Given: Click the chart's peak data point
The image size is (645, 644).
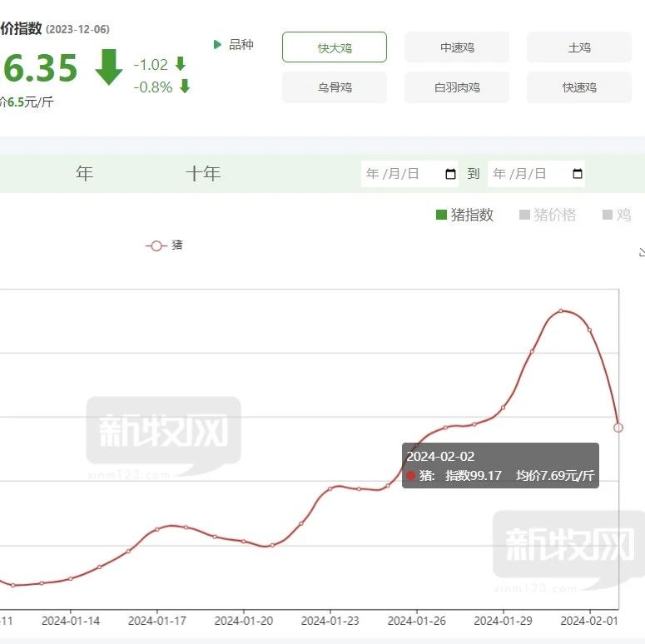Looking at the screenshot, I should pos(561,311).
